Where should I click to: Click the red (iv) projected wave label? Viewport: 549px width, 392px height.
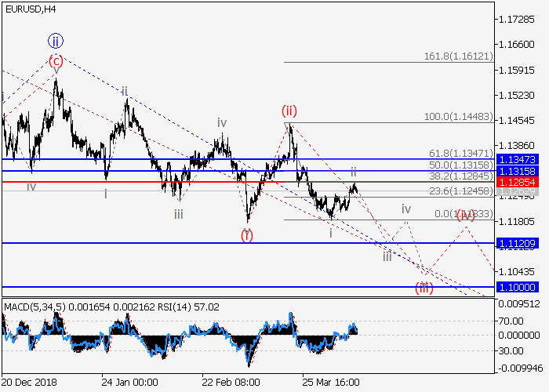click(467, 214)
